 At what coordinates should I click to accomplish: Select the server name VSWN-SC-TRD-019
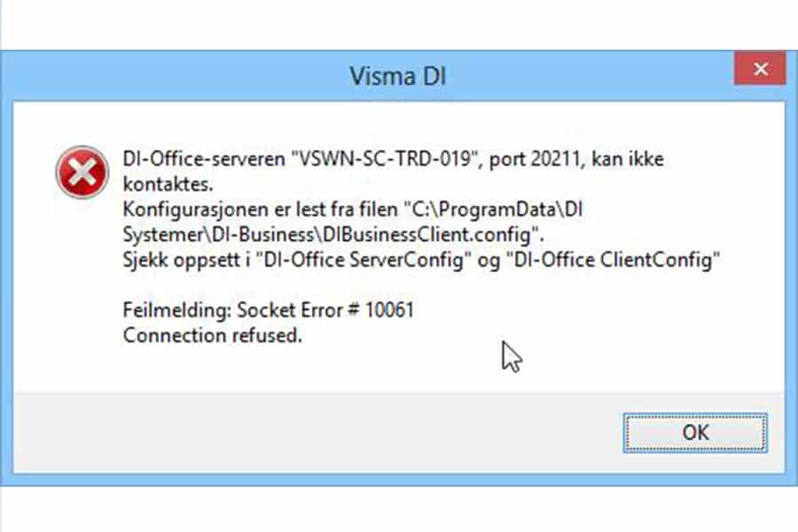[x=385, y=160]
